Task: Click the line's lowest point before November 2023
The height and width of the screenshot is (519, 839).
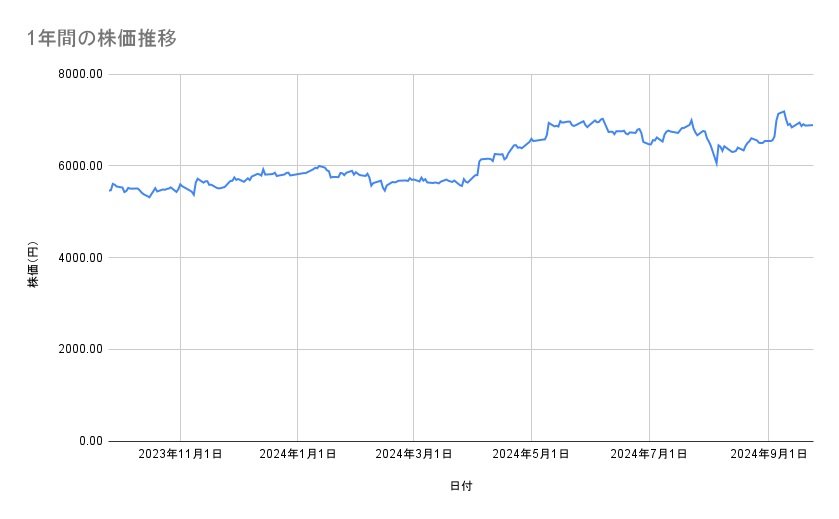Action: pyautogui.click(x=149, y=197)
